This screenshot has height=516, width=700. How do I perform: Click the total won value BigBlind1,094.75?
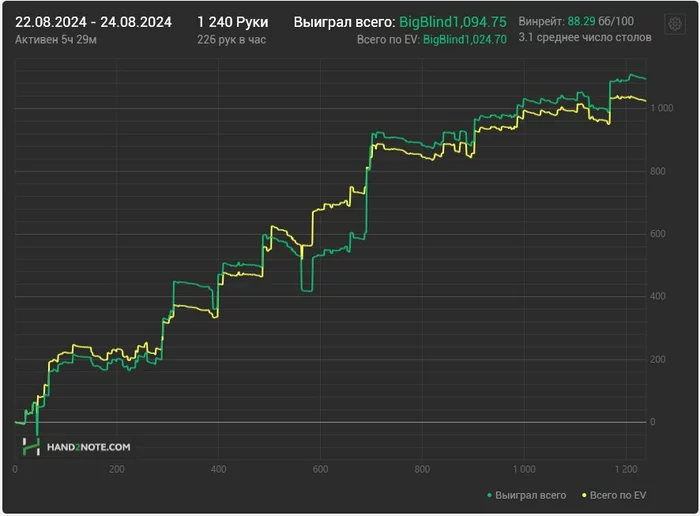[453, 22]
